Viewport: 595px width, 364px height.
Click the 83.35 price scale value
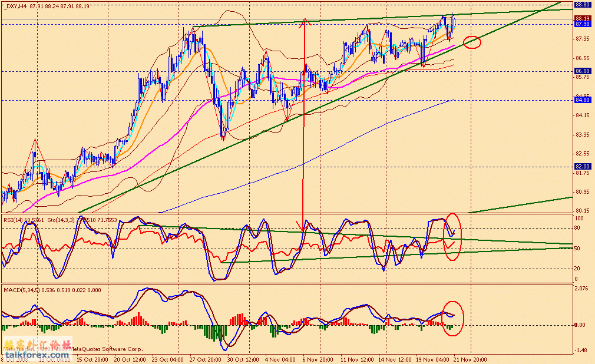(x=583, y=135)
